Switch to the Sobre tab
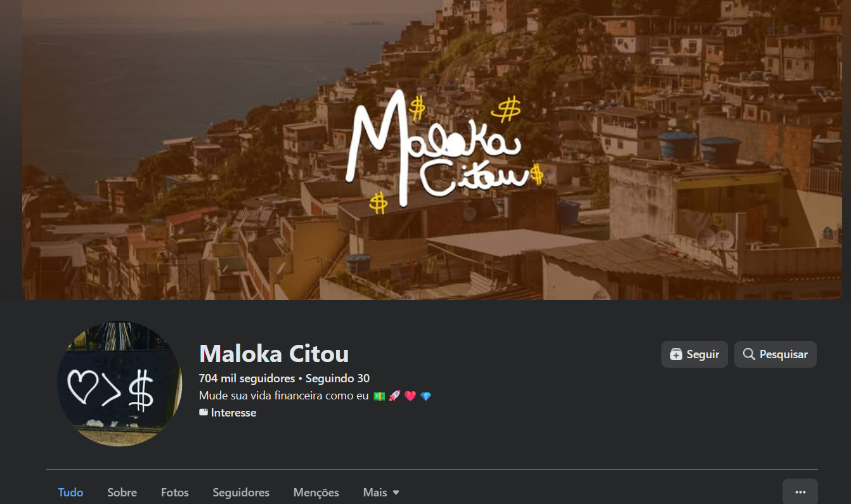The width and height of the screenshot is (851, 504). coord(122,492)
